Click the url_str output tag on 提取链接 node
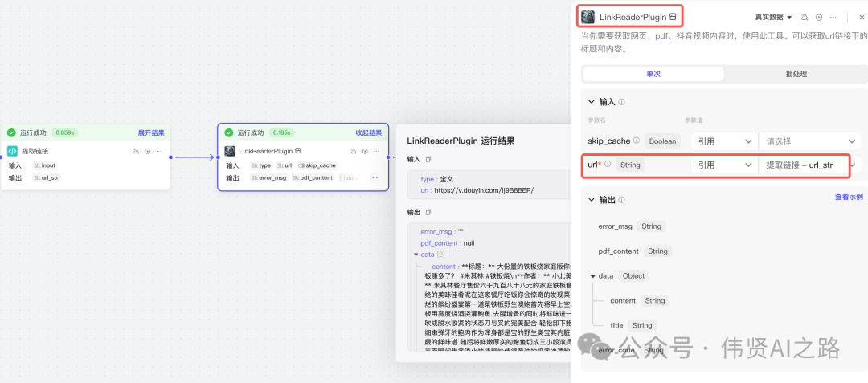This screenshot has width=868, height=383. pyautogui.click(x=47, y=178)
